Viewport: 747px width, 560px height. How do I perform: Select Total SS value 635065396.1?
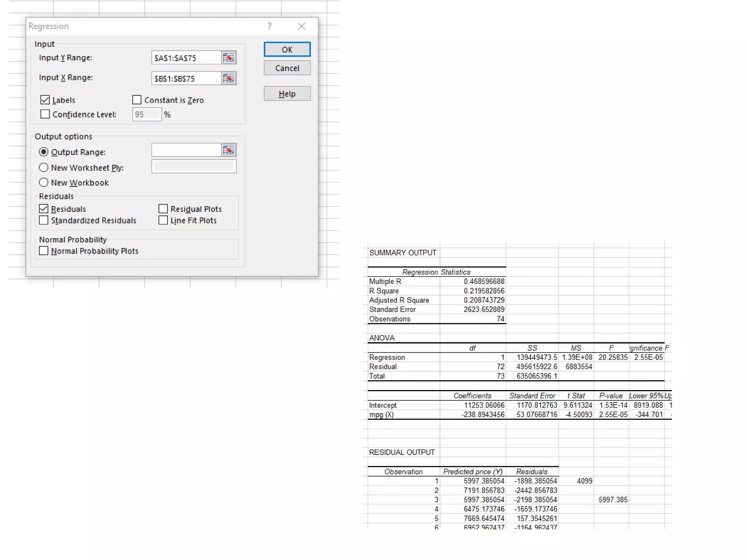pyautogui.click(x=532, y=376)
